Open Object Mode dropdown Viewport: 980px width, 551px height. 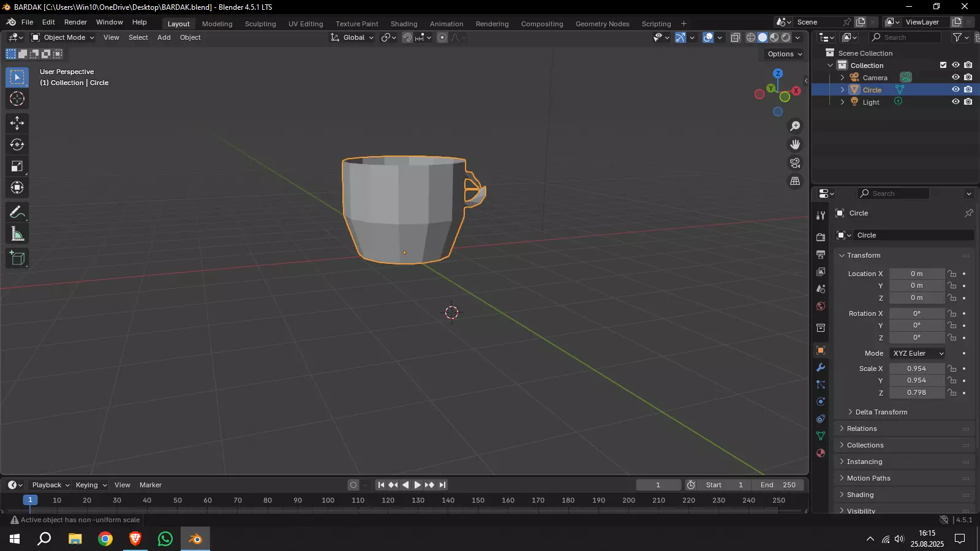coord(62,37)
